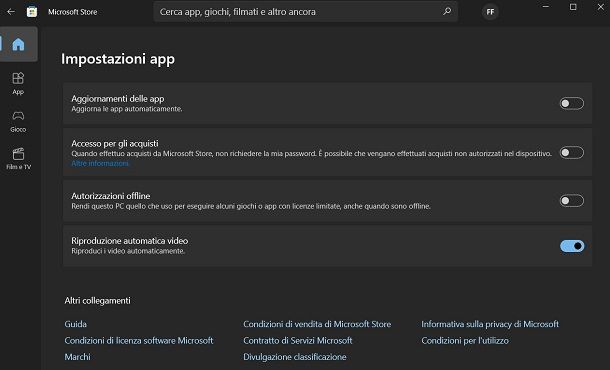Image resolution: width=610 pixels, height=370 pixels.
Task: Open the Marchi link
Action: [x=77, y=357]
